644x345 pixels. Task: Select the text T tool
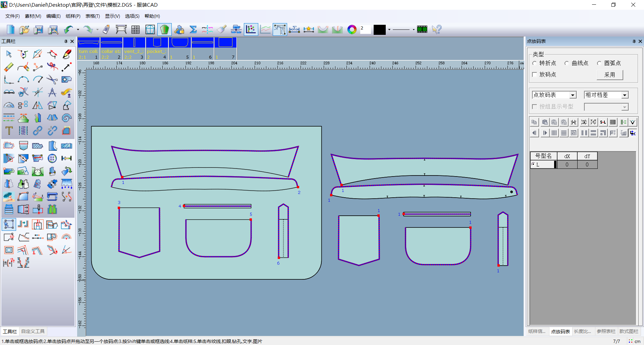pyautogui.click(x=9, y=131)
